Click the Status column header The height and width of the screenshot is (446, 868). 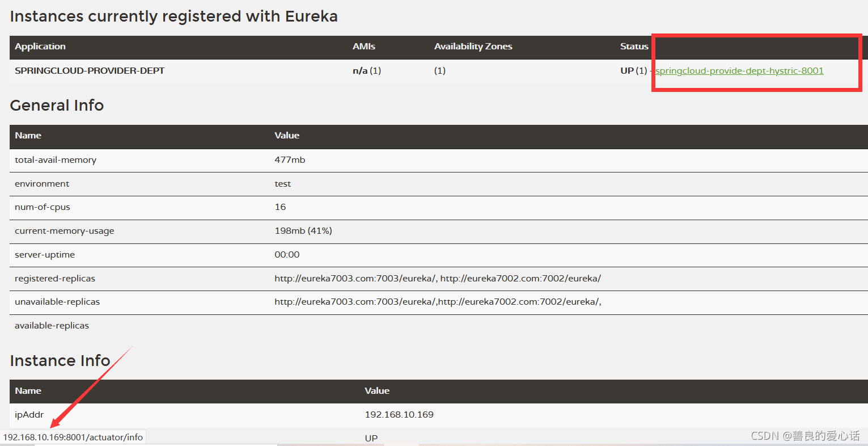(634, 47)
